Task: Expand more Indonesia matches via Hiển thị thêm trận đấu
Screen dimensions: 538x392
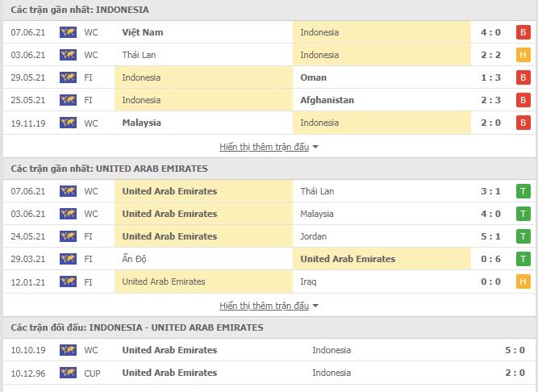Action: point(265,147)
